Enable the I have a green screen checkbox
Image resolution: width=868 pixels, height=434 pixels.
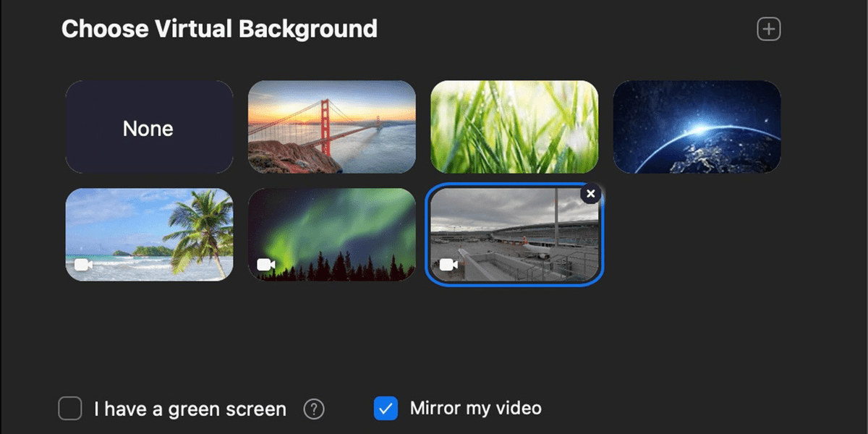coord(70,409)
